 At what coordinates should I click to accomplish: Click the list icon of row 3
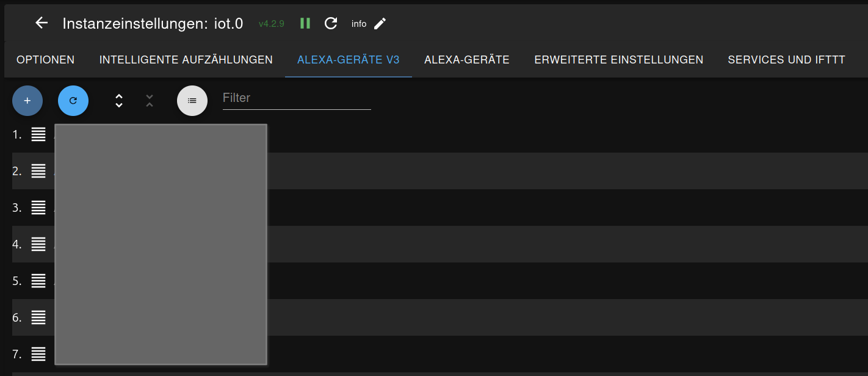point(38,208)
